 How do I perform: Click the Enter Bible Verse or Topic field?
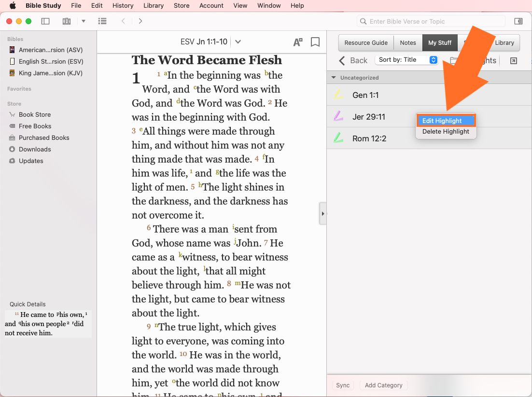[432, 21]
